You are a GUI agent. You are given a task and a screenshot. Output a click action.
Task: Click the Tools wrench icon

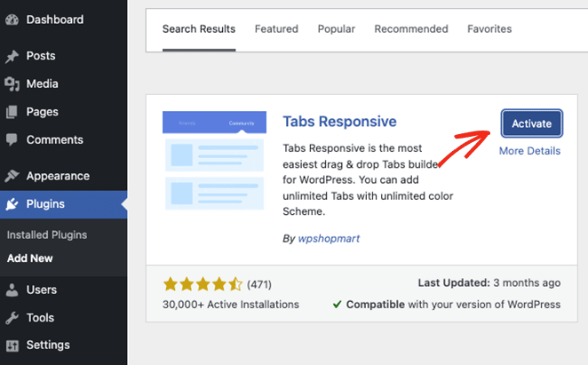pos(12,318)
